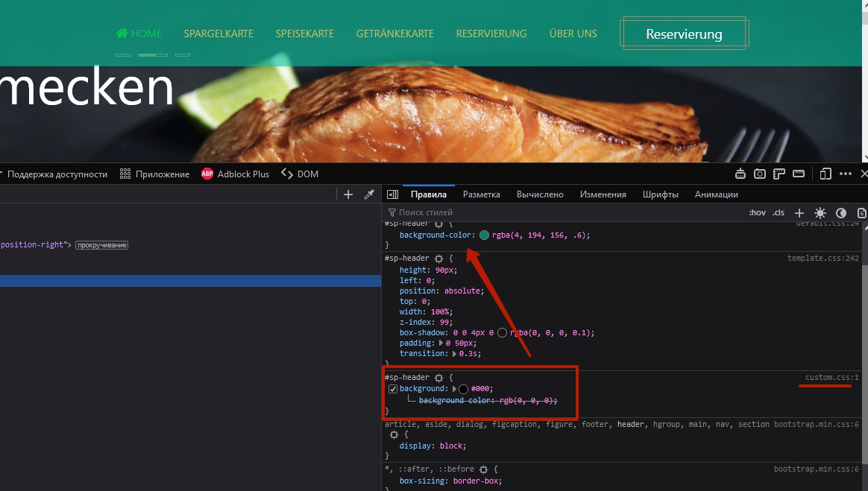This screenshot has height=491, width=868.
Task: Toggle the :hov pseudo-class panel
Action: point(757,212)
